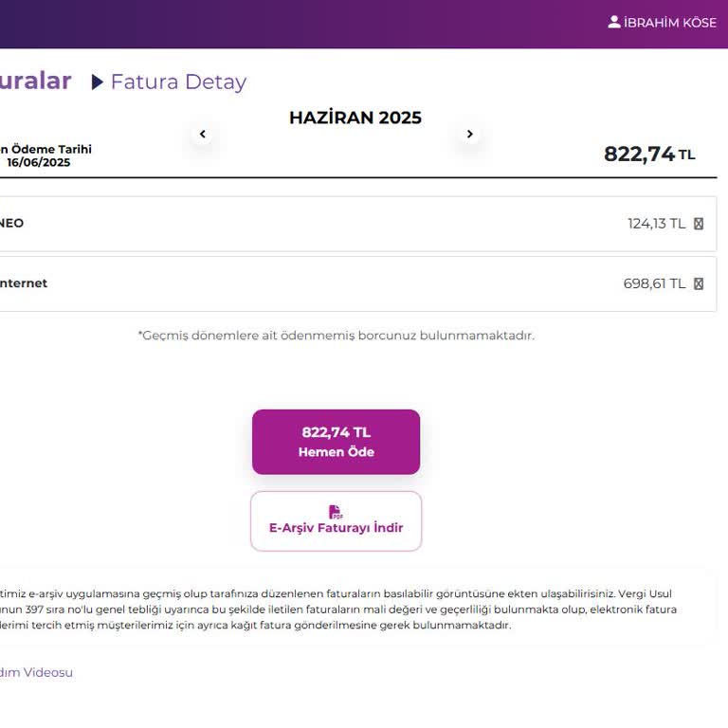This screenshot has width=728, height=728.
Task: Select the Fatura Detay breadcrumb
Action: click(x=178, y=82)
